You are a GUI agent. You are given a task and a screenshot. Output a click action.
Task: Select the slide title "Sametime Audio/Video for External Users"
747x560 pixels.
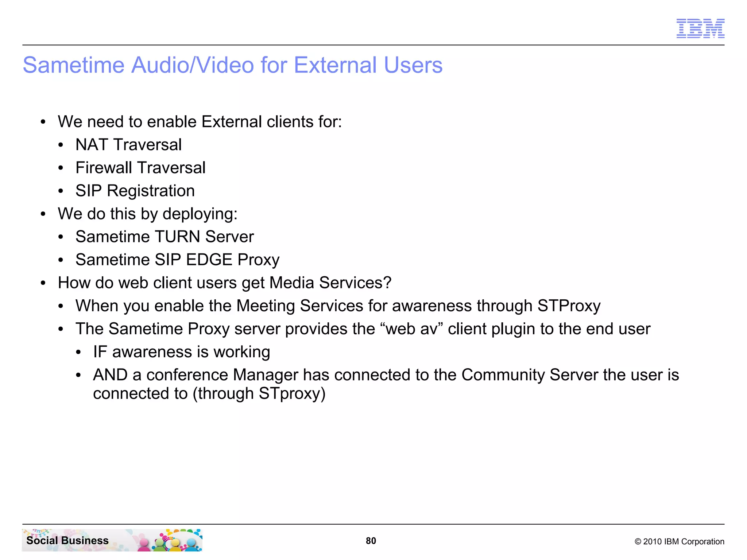pos(233,65)
